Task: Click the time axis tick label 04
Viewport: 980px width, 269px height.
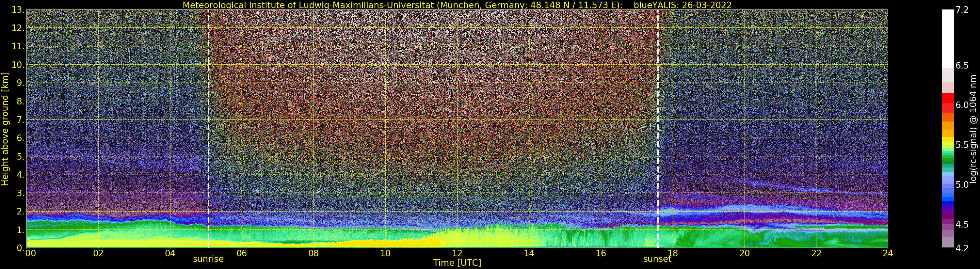Action: point(170,253)
